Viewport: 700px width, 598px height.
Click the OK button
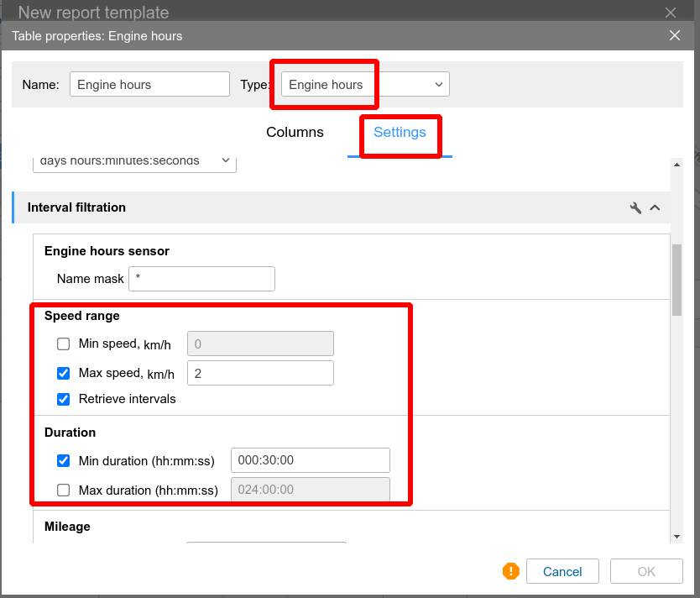[x=646, y=571]
